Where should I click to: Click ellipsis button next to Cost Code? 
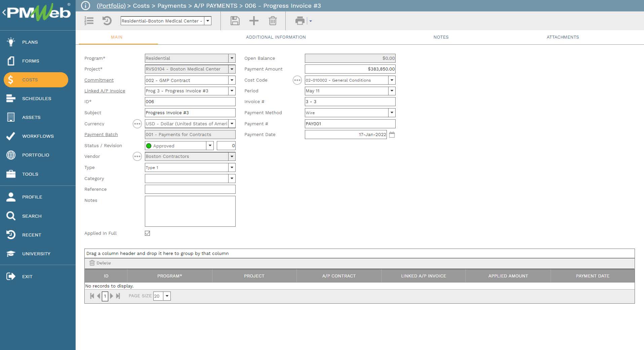click(x=297, y=80)
